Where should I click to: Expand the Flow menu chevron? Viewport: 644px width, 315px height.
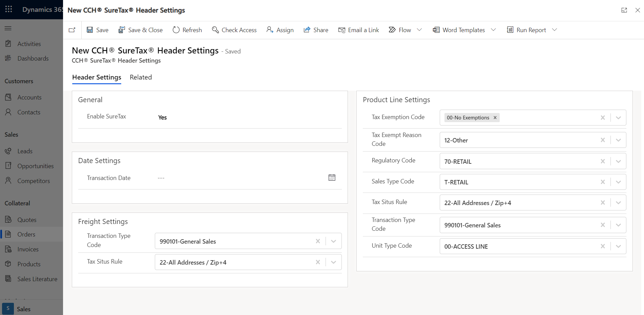(419, 30)
